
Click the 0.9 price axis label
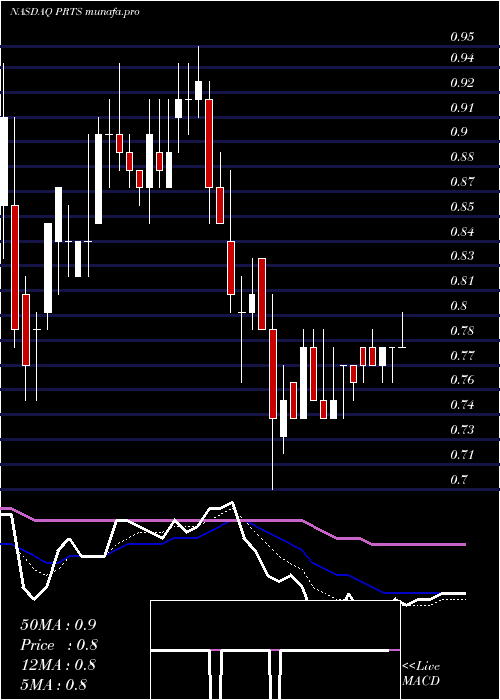[x=458, y=132]
